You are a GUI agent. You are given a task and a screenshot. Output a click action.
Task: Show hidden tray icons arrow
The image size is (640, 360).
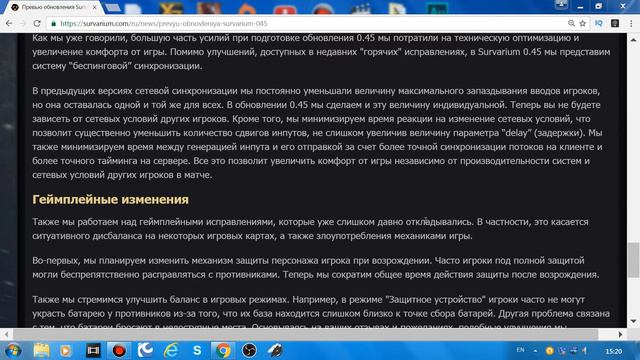tap(535, 351)
